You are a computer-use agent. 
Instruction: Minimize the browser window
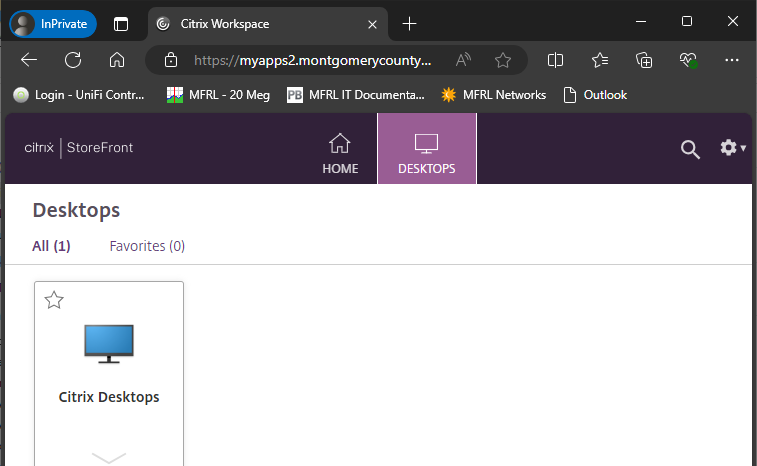click(641, 21)
